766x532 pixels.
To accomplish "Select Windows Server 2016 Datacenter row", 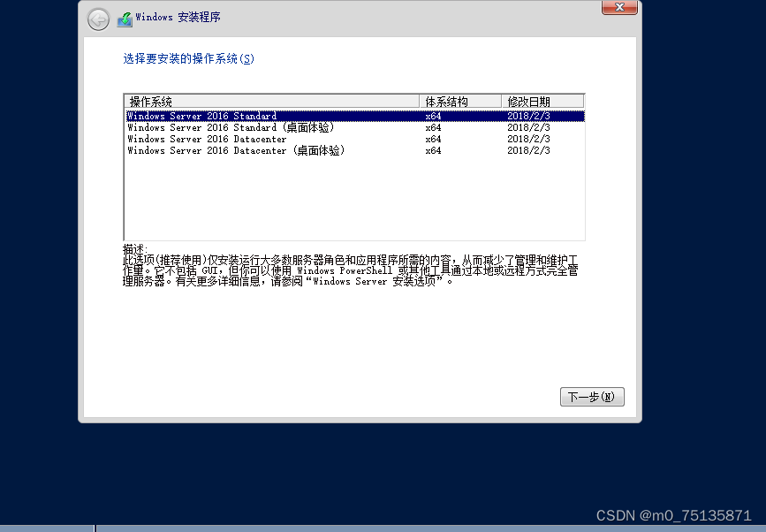I will coord(354,139).
